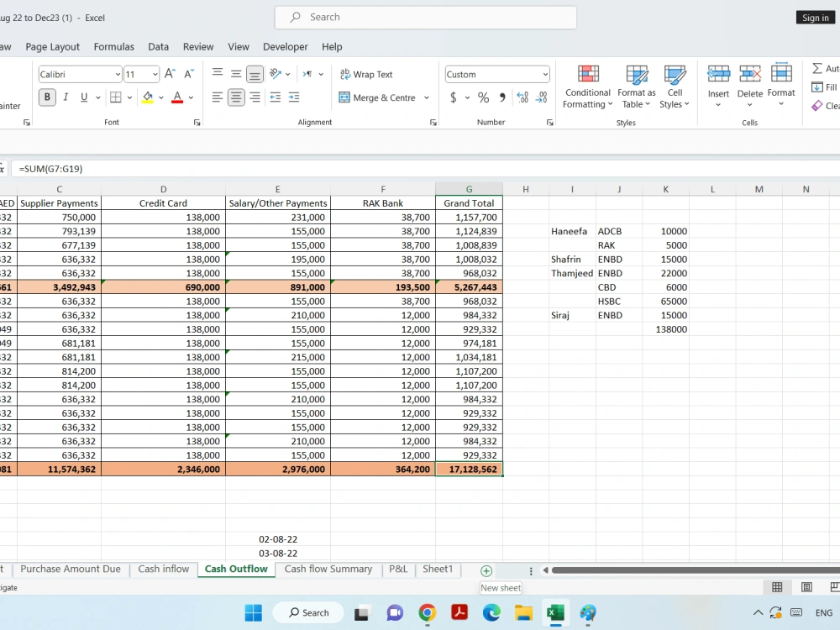
Task: Toggle Bold formatting
Action: point(47,97)
